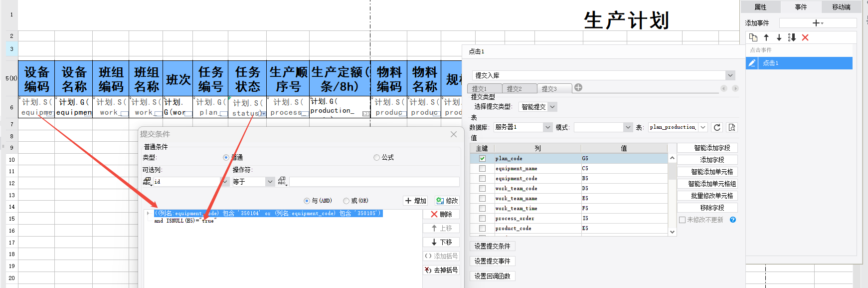The image size is (868, 288).
Task: Click the preview table icon next to refresh
Action: 732,127
